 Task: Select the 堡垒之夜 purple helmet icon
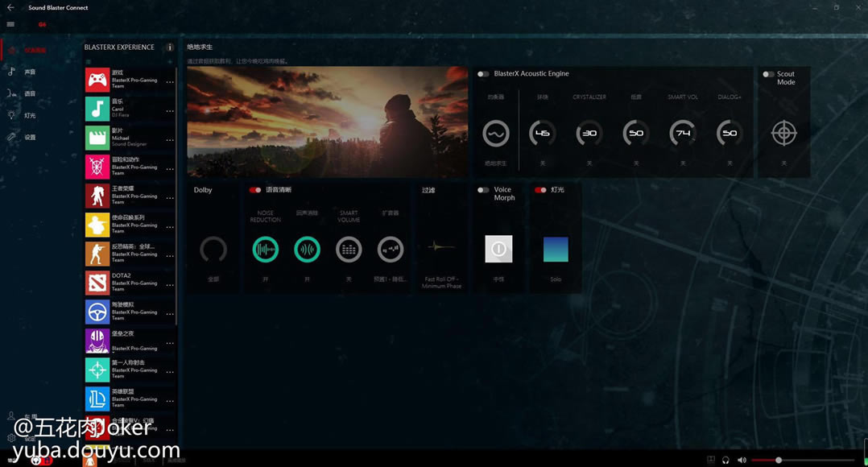[97, 341]
